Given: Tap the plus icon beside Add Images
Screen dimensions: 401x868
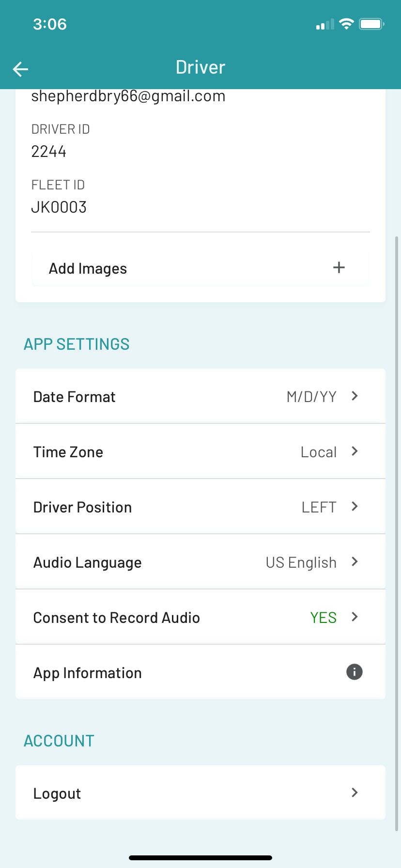Looking at the screenshot, I should (x=339, y=267).
